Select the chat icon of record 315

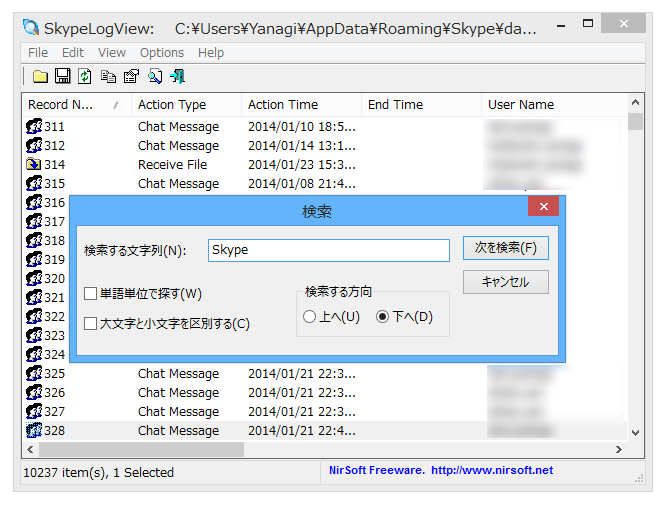34,183
